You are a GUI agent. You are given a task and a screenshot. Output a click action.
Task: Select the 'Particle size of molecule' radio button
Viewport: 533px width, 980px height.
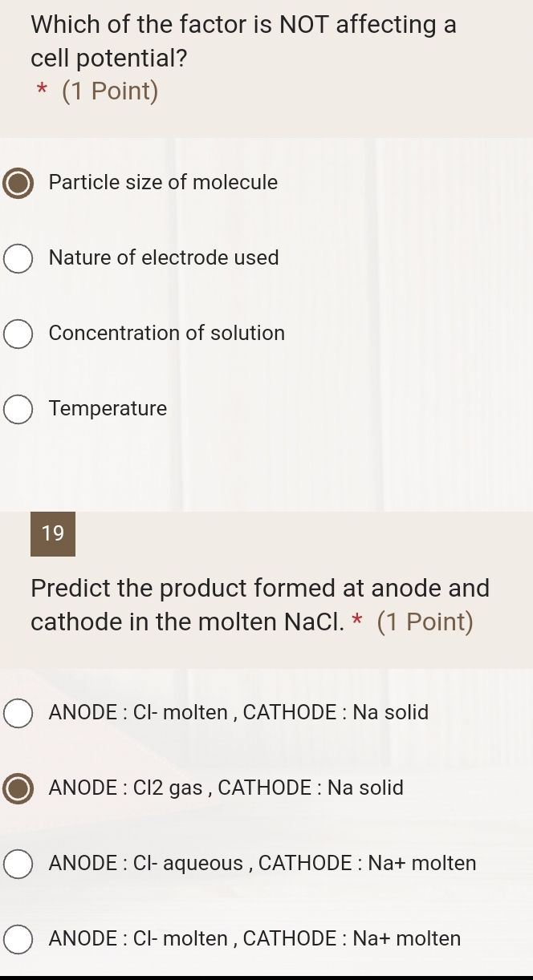(x=18, y=183)
